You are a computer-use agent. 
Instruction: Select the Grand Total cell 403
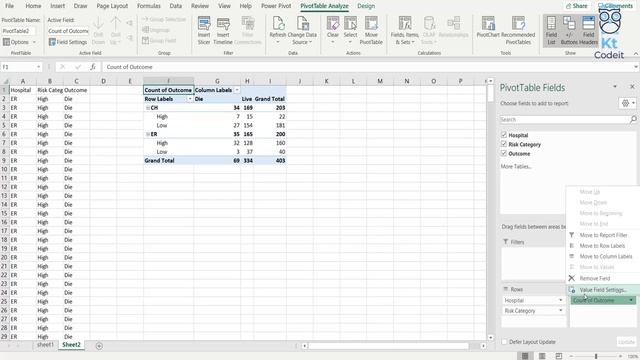270,160
